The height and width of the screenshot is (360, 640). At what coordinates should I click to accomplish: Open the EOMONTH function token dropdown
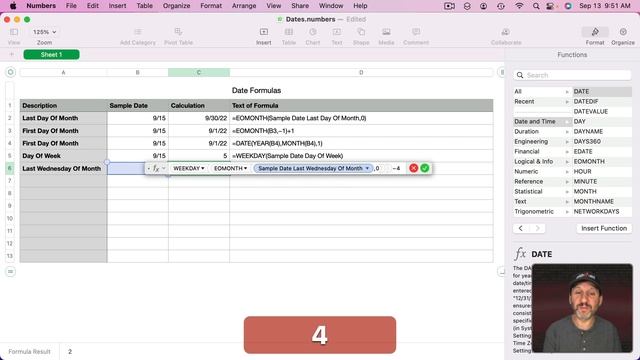[x=230, y=168]
